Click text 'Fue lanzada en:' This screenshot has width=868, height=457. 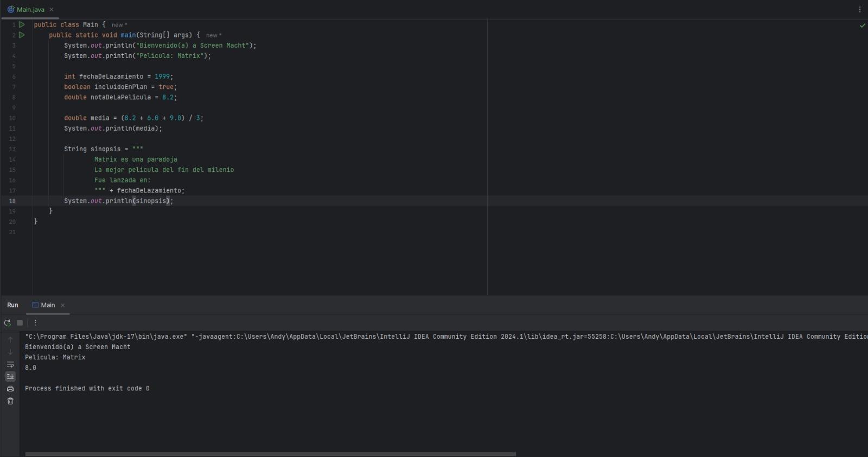(x=123, y=180)
